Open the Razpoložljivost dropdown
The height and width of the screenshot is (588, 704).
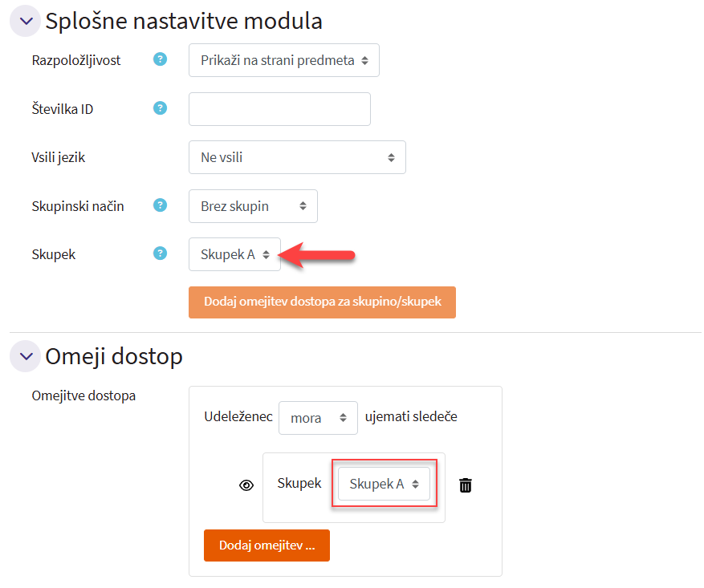pyautogui.click(x=283, y=60)
